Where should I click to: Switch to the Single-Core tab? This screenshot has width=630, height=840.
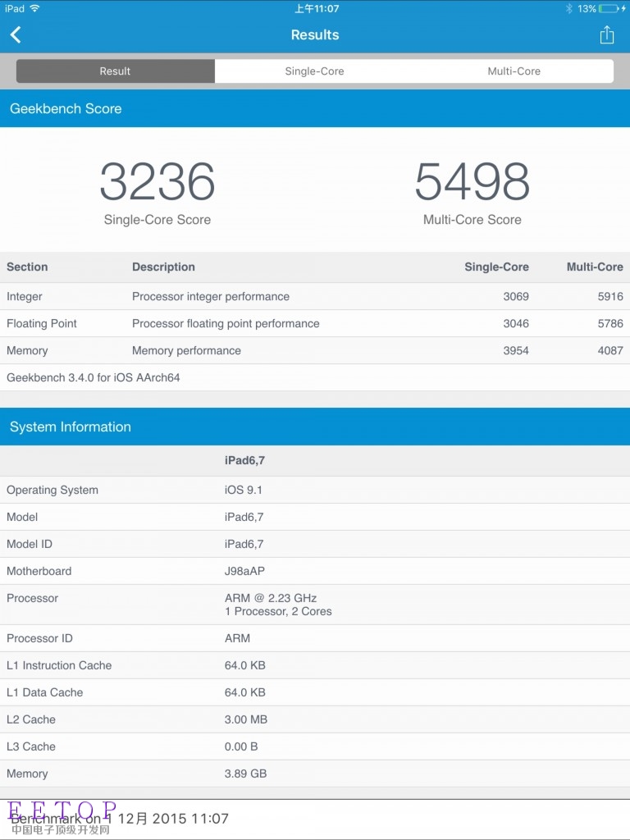tap(314, 71)
